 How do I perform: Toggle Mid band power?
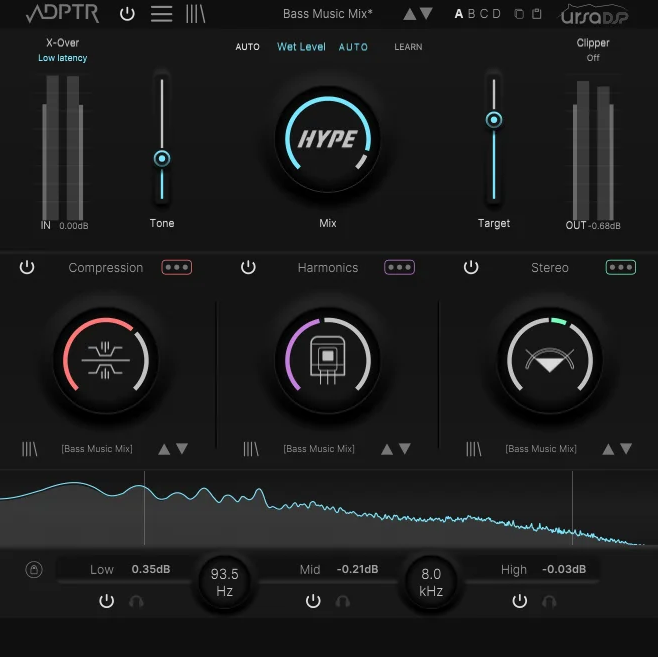pos(313,601)
